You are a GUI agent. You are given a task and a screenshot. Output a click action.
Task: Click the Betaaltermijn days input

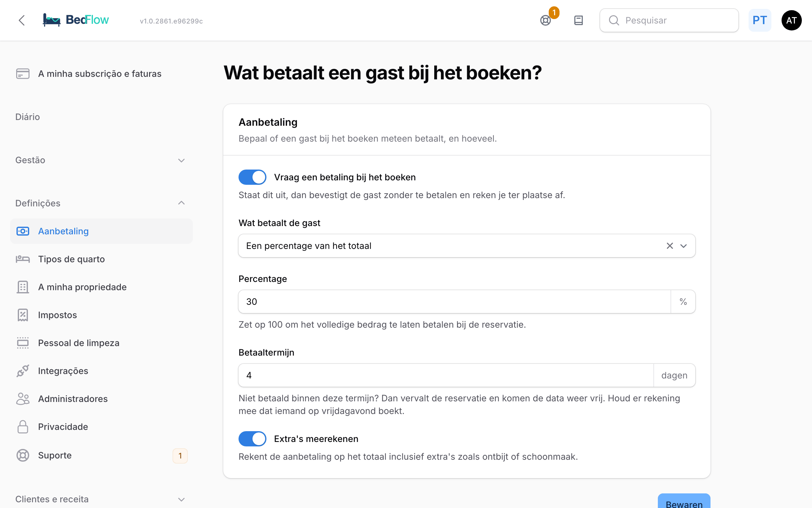[446, 375]
